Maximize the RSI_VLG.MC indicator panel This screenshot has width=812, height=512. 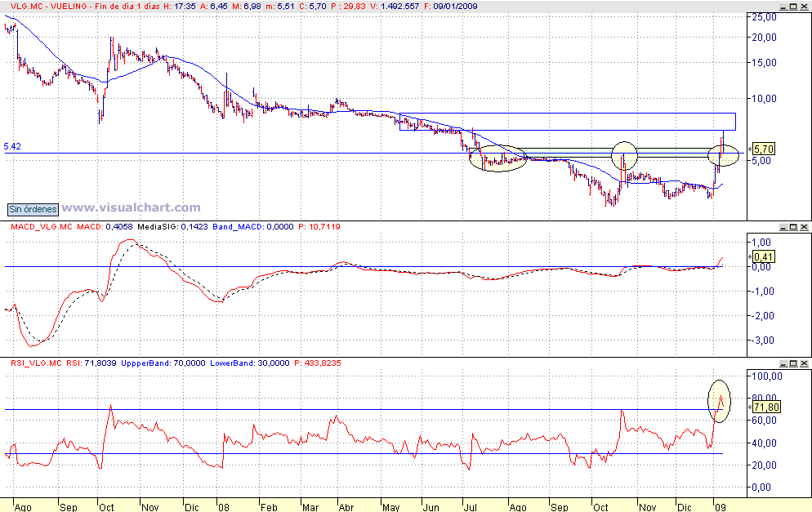pyautogui.click(x=793, y=363)
